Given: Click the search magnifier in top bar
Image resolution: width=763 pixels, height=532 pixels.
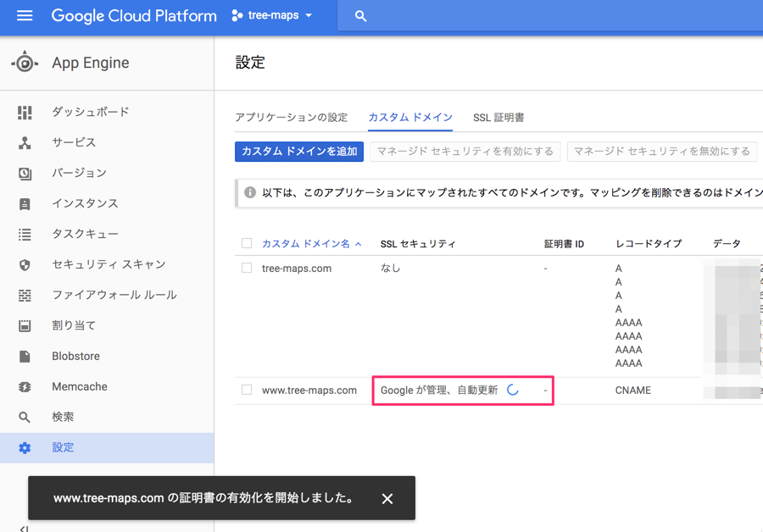Looking at the screenshot, I should click(x=360, y=16).
